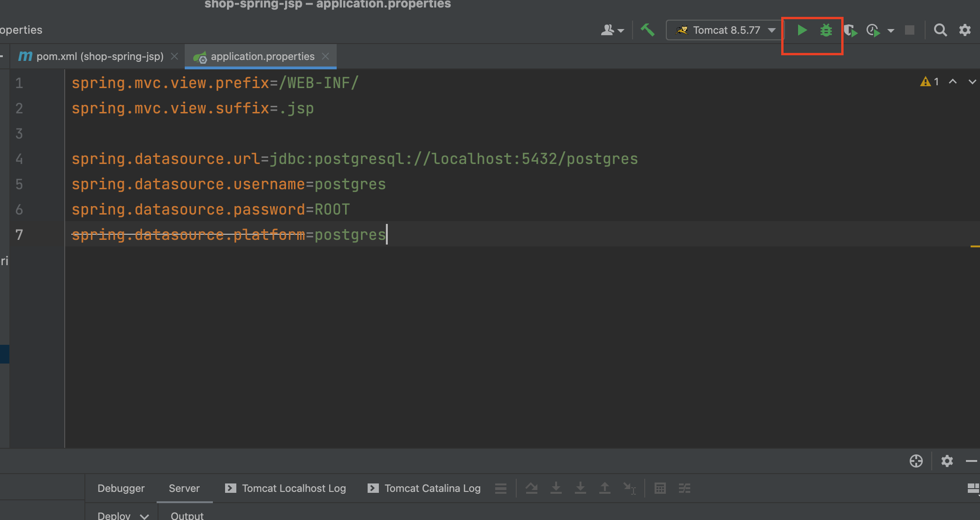Switch to pom.xml (shop-spring-jsp) tab
Screen dimensions: 980x520
coord(100,57)
